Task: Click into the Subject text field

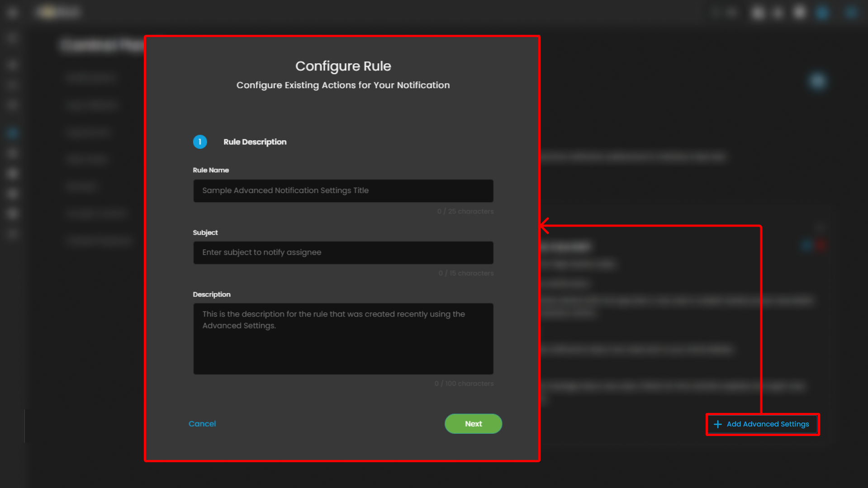Action: pyautogui.click(x=343, y=252)
